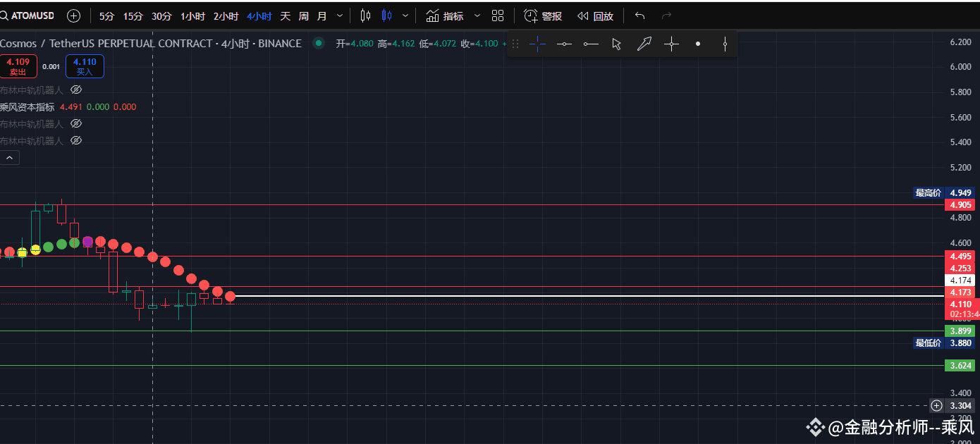Viewport: 980px width, 444px height.
Task: Click the 卖出 sell button
Action: (x=18, y=66)
